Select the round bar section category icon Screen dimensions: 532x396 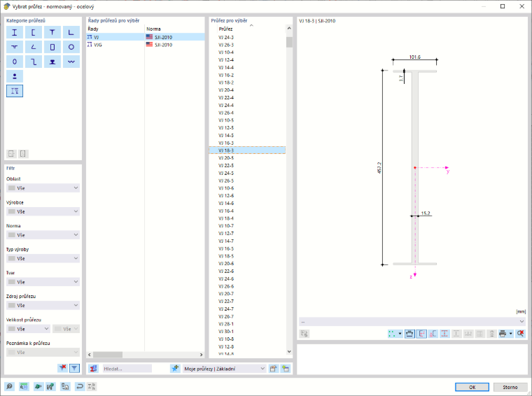click(x=15, y=76)
